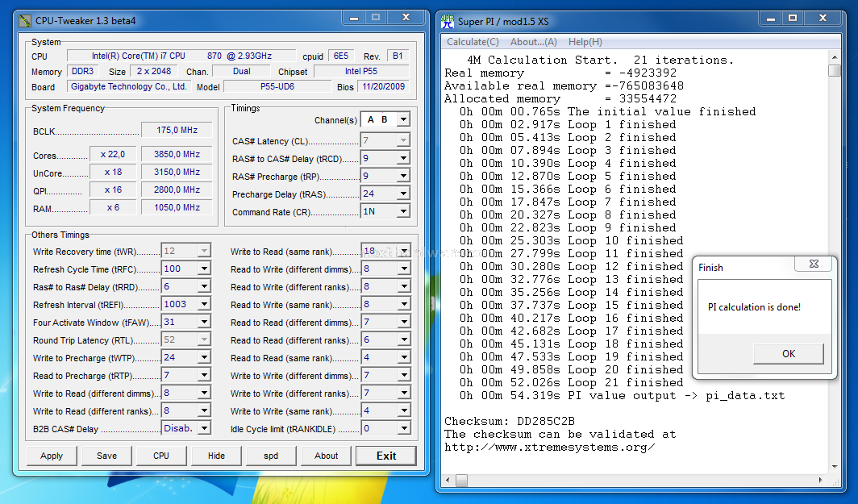Expand the Idle Cycle limit (tRANKIDLE) dropdown
This screenshot has height=504, width=858.
tap(404, 428)
